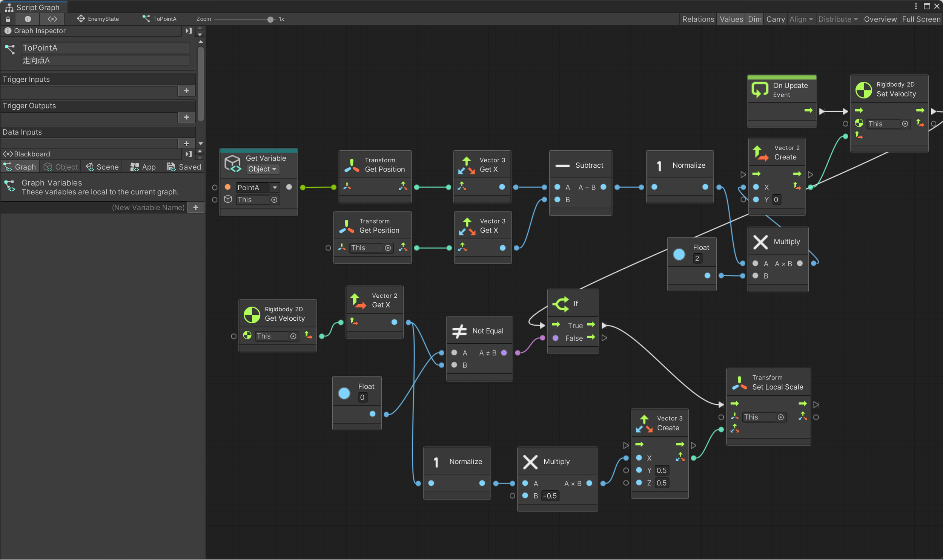This screenshot has width=943, height=560.
Task: Add a new Trigger Input with plus
Action: pyautogui.click(x=187, y=91)
